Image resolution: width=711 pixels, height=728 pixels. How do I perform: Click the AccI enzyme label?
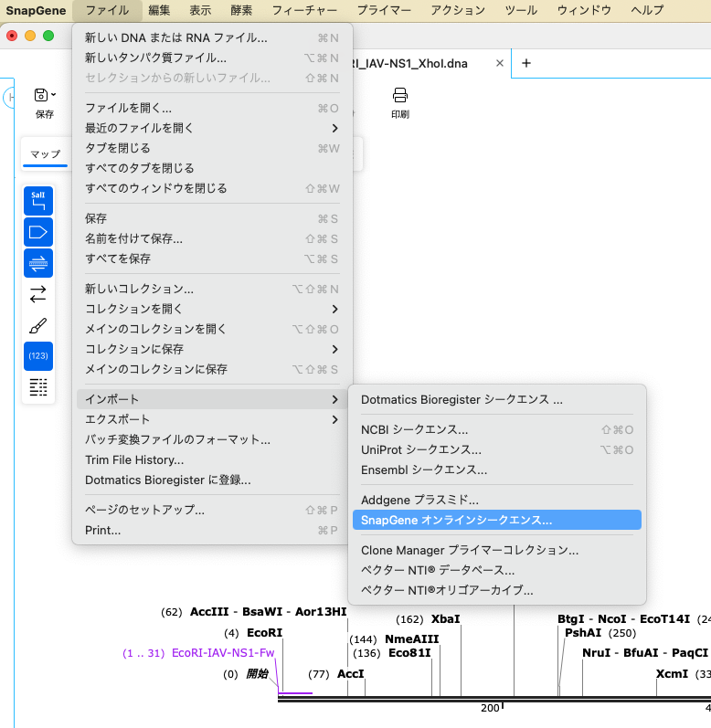point(351,674)
